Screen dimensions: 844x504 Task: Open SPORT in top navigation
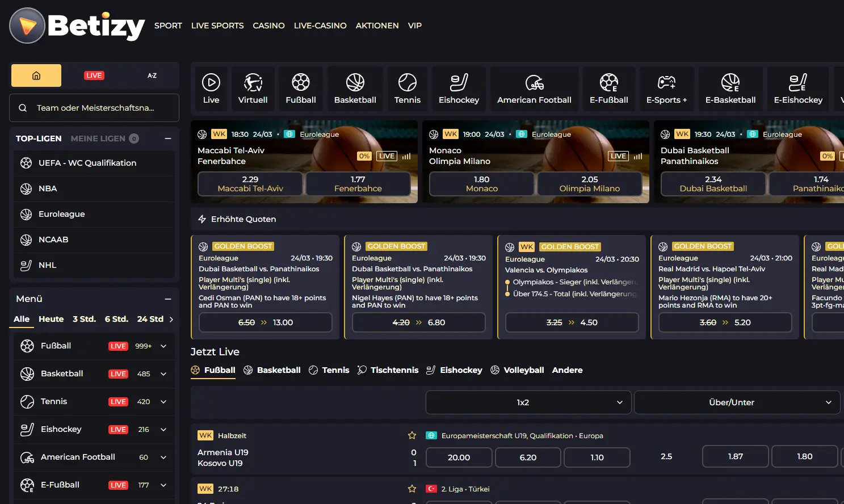point(168,26)
